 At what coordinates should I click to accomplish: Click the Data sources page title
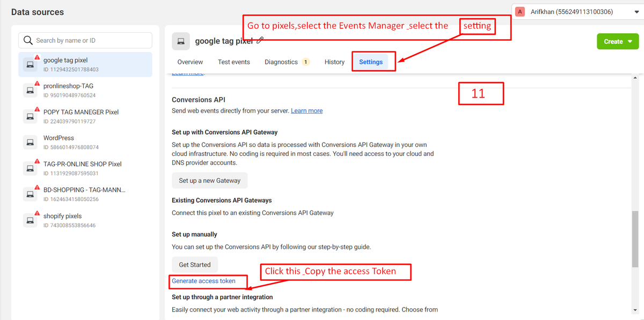38,12
